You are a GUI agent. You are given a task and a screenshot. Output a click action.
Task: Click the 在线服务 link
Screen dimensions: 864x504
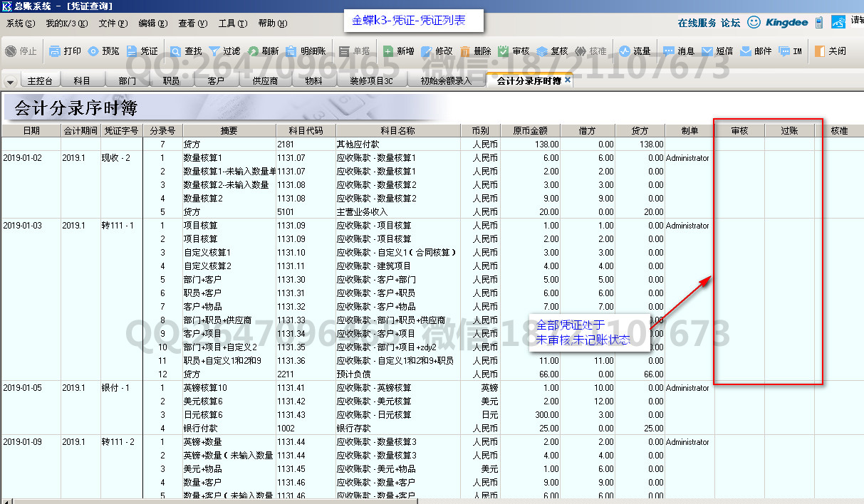697,23
